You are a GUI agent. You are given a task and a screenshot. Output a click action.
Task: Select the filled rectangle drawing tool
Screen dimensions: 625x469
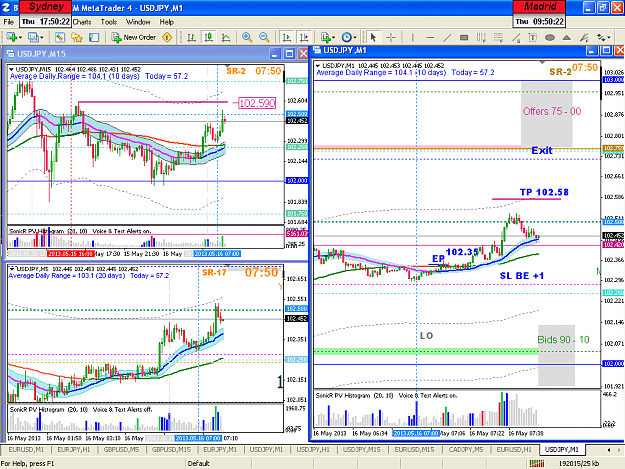click(x=464, y=37)
